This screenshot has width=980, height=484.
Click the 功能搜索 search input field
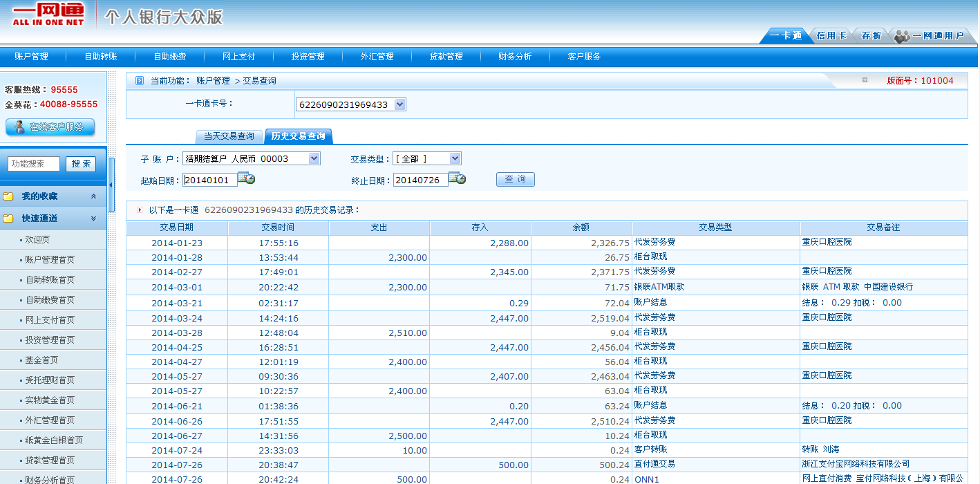pos(34,164)
